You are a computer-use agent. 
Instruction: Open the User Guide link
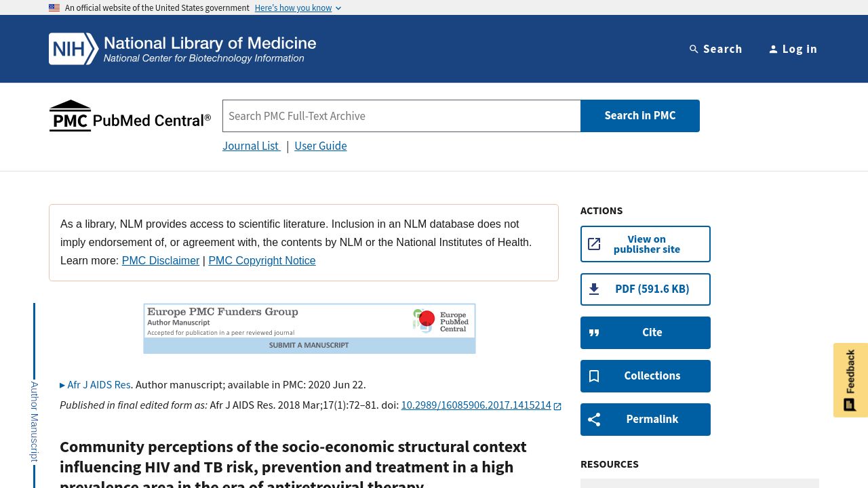pyautogui.click(x=321, y=146)
